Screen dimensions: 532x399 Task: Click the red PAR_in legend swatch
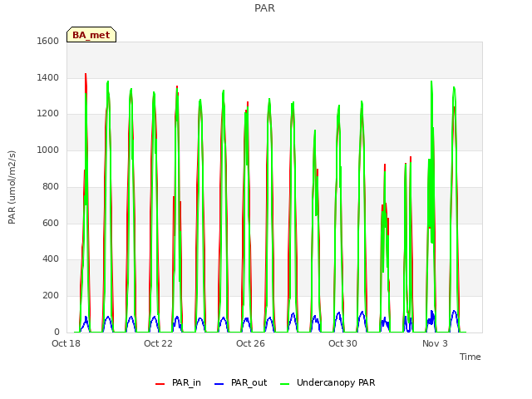coord(160,384)
